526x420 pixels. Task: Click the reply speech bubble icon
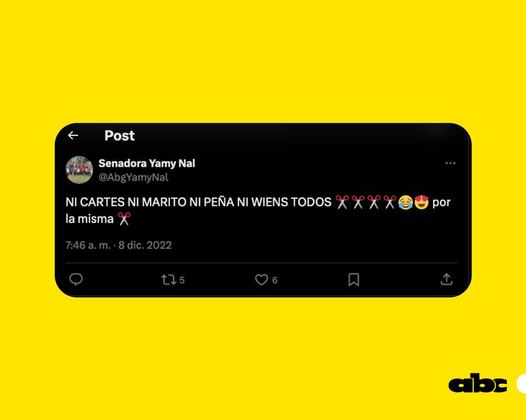coord(76,279)
